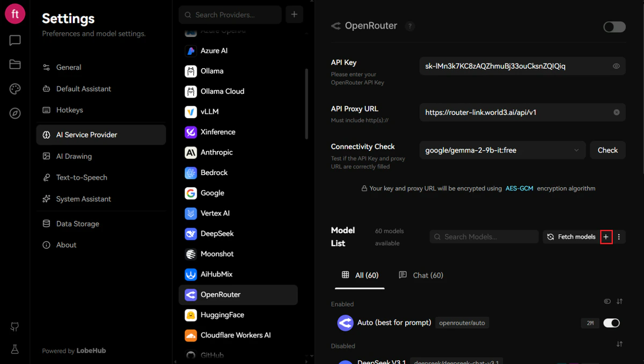Viewport: 644px width, 364px height.
Task: Open more options next to Fetch models
Action: [x=619, y=237]
